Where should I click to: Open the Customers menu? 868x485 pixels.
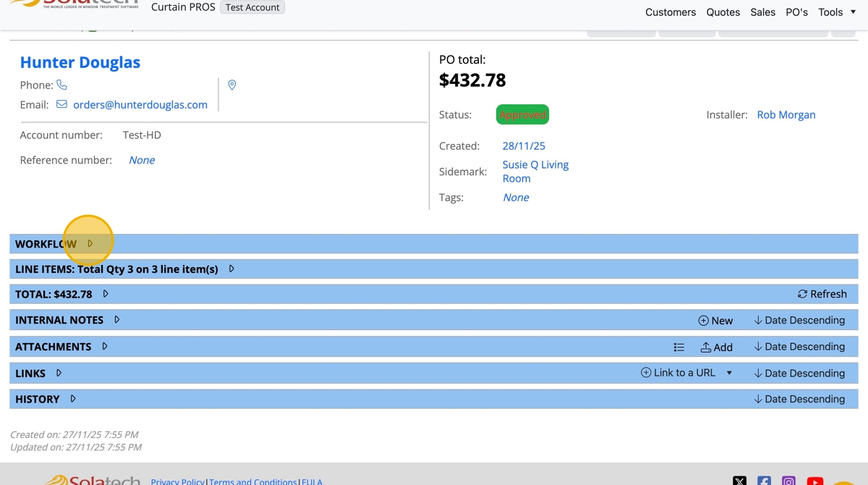(671, 12)
